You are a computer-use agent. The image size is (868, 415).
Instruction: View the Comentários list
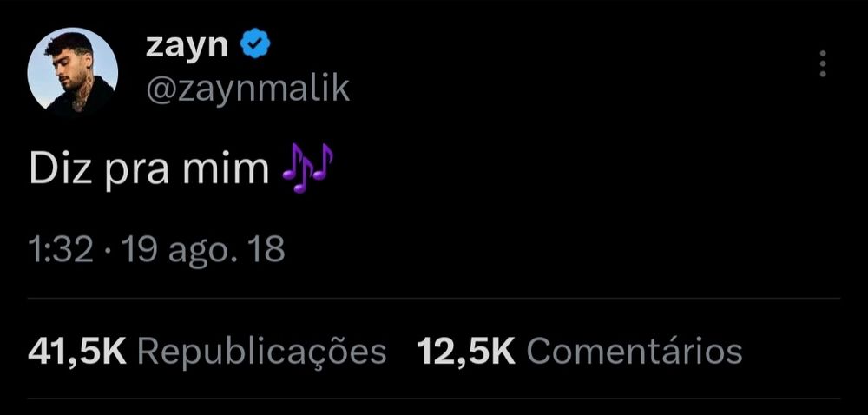635,352
